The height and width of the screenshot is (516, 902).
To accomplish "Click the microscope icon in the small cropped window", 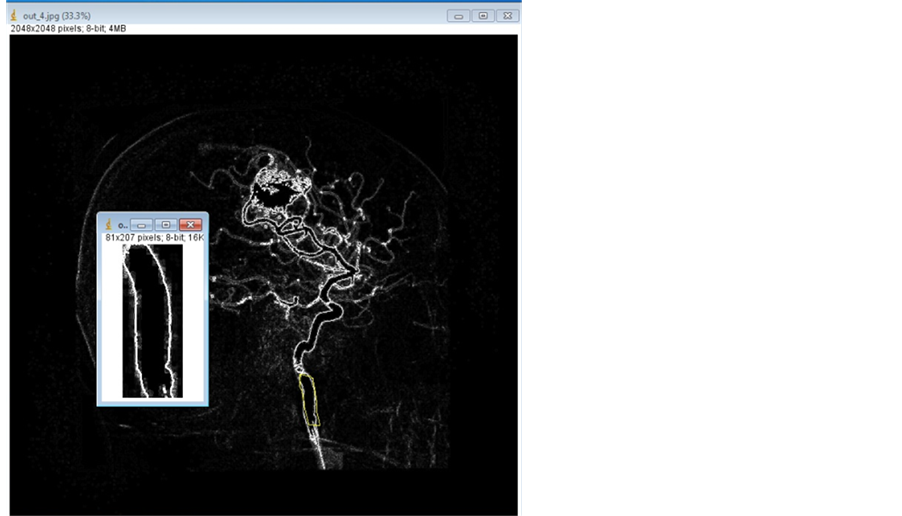I will pos(108,225).
